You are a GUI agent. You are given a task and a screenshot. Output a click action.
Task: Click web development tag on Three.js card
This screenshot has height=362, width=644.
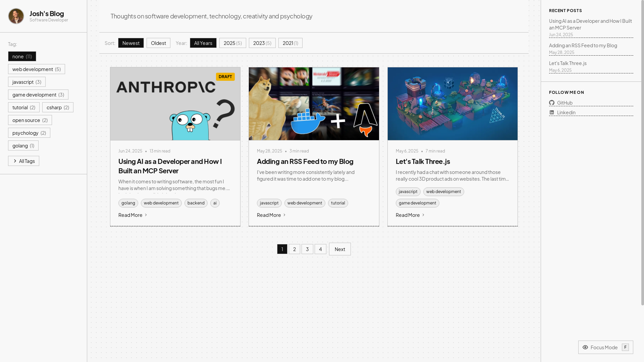point(444,192)
